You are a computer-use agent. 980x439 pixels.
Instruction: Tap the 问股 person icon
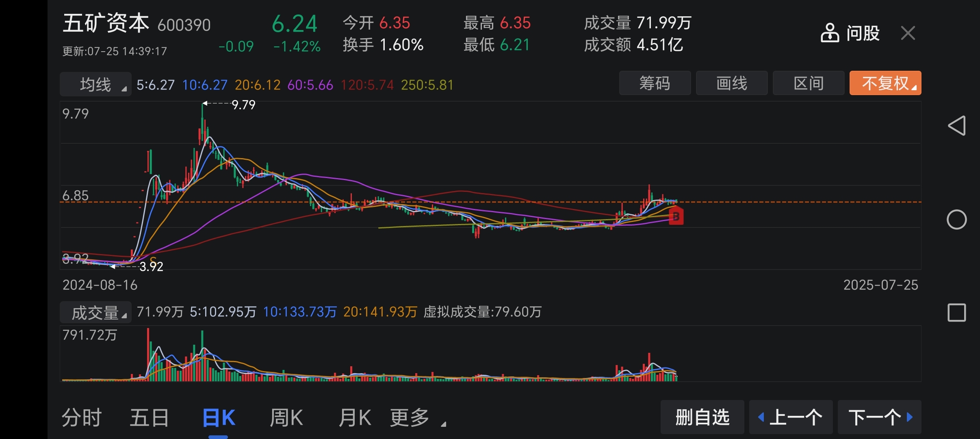[x=830, y=33]
